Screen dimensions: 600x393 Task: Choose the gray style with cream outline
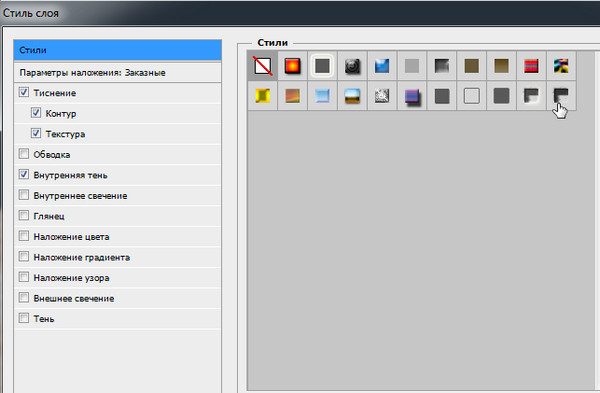tap(322, 66)
